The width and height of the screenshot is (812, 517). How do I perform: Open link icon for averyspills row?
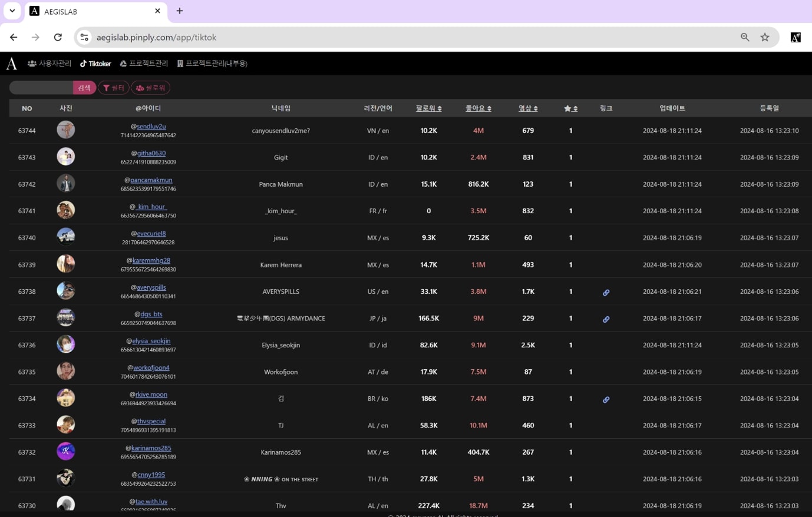[606, 293]
